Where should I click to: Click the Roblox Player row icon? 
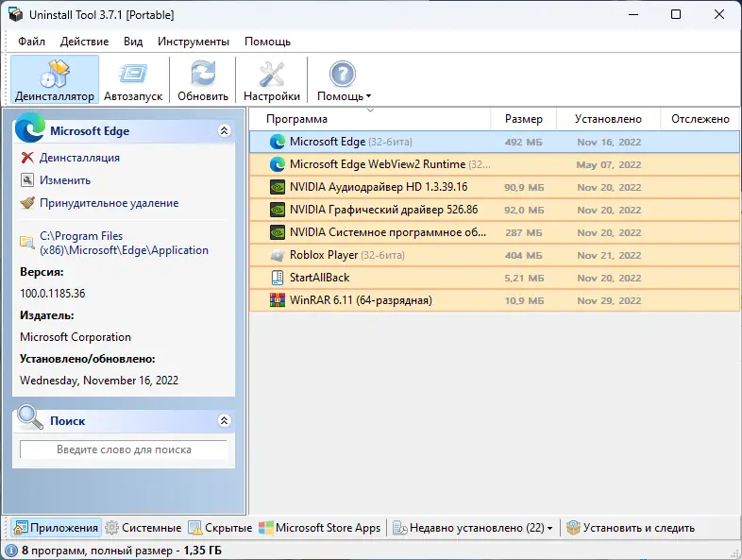[x=278, y=256]
